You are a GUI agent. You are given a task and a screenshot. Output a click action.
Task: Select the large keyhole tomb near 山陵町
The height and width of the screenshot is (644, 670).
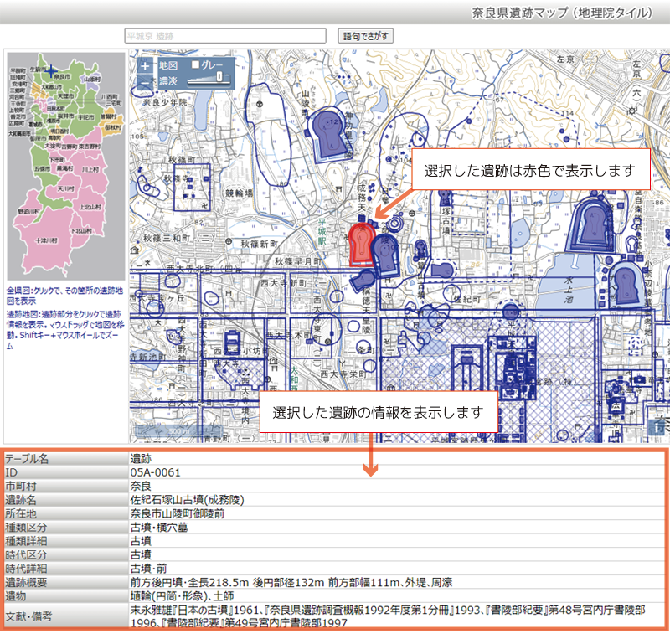328,134
